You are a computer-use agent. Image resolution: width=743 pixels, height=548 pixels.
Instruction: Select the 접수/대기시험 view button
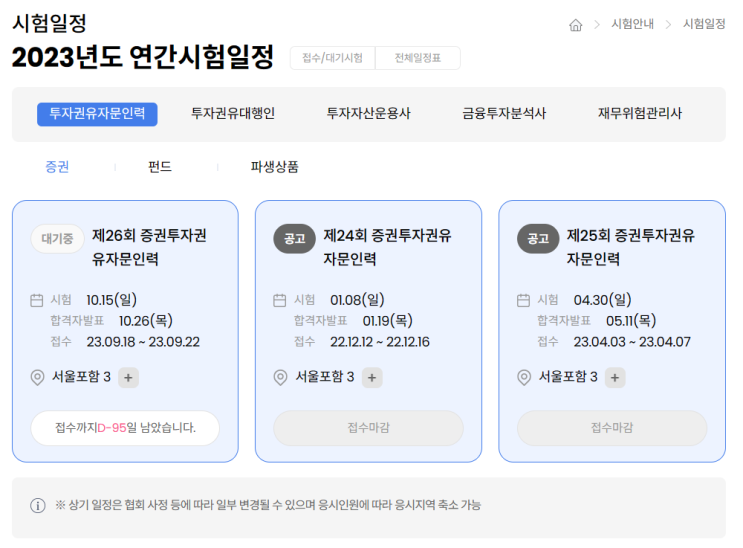tap(333, 58)
